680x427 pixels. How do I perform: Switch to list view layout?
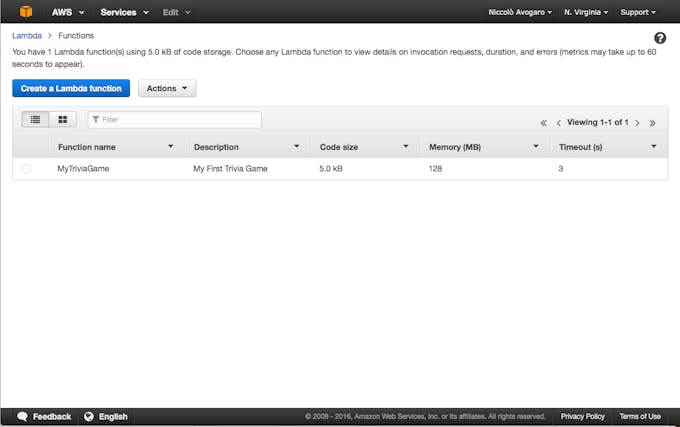tap(35, 119)
